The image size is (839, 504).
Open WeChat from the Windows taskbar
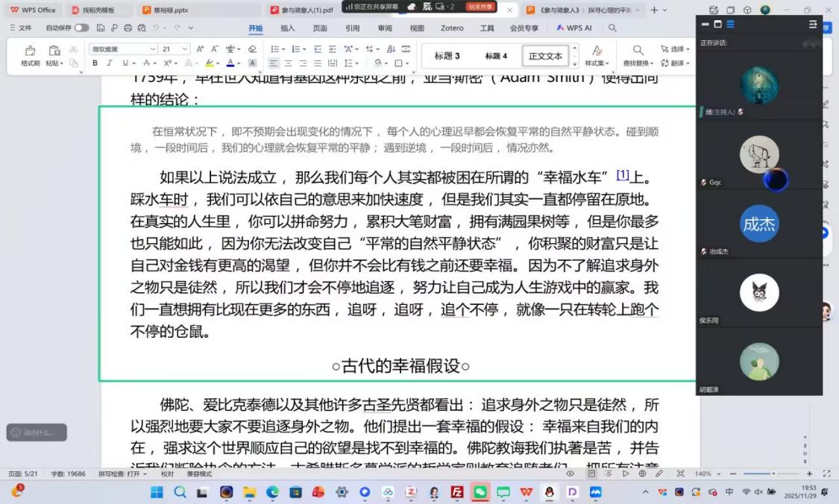(x=480, y=492)
